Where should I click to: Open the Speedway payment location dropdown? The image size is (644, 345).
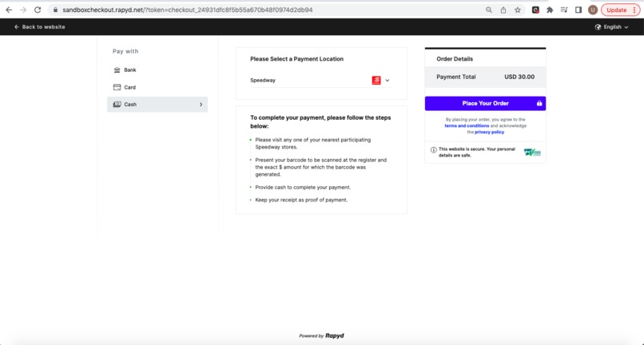tap(321, 81)
